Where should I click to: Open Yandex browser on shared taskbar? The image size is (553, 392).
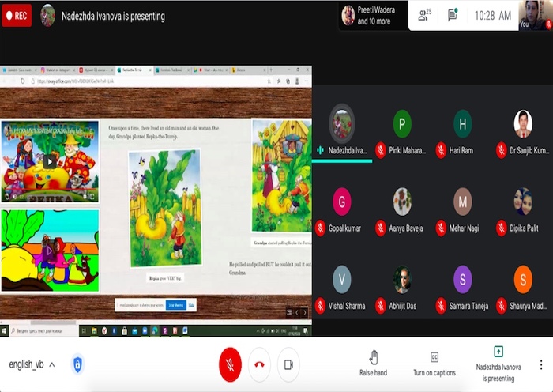[104, 331]
